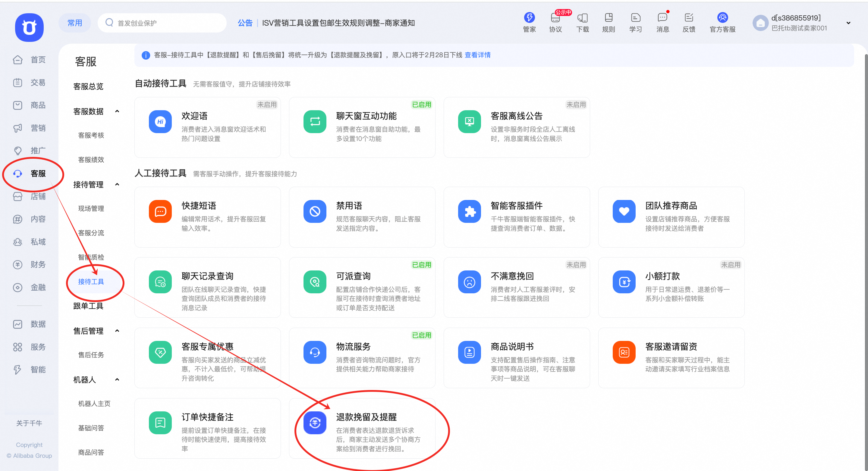The image size is (868, 471).
Task: Open the 聊天记录查询 tool icon
Action: pyautogui.click(x=160, y=282)
